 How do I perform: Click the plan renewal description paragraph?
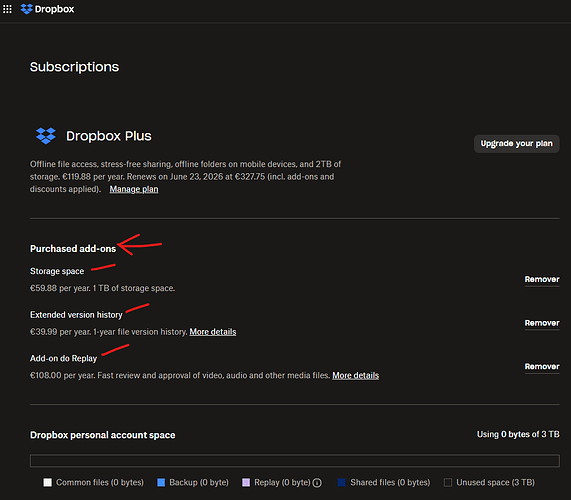click(185, 177)
